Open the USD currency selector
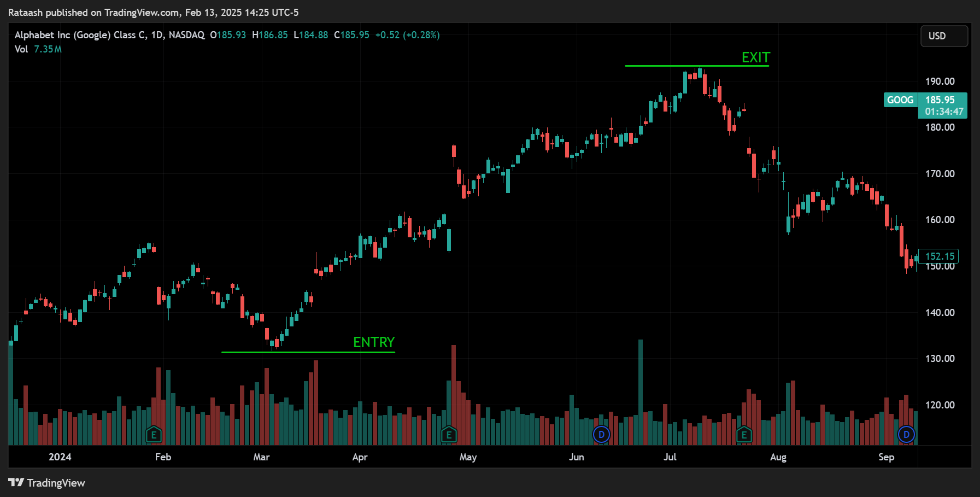Viewport: 980px width, 497px height. (944, 36)
